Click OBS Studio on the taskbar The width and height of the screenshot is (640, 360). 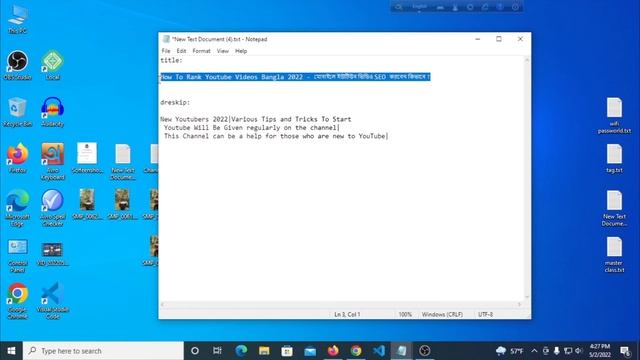pyautogui.click(x=425, y=351)
